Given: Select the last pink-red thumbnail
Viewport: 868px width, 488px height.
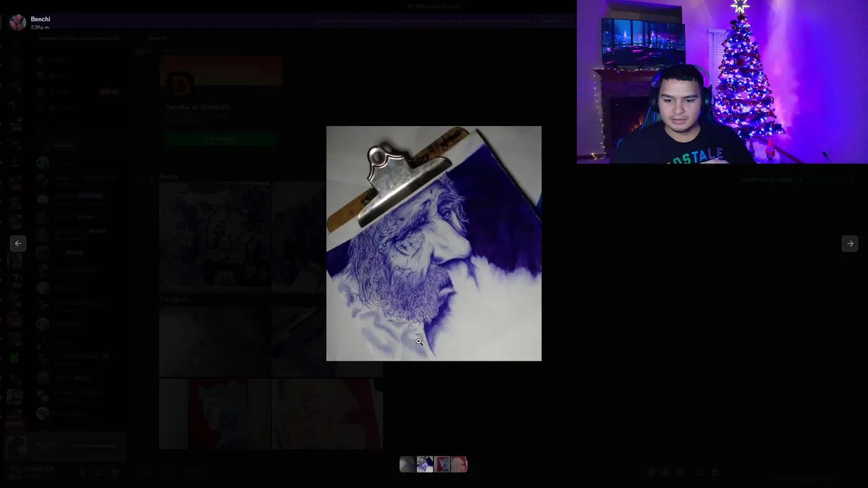Looking at the screenshot, I should (x=460, y=464).
